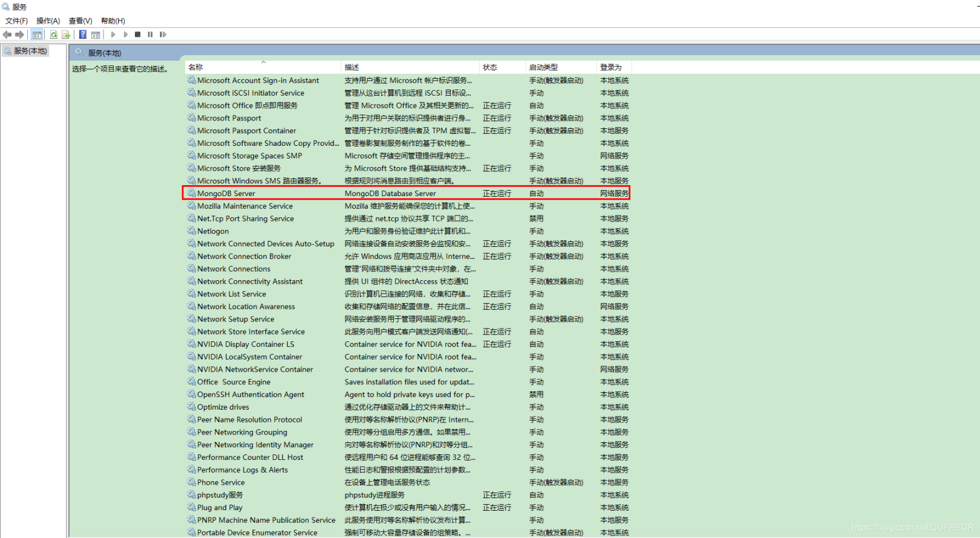Image resolution: width=980 pixels, height=538 pixels.
Task: Select Microsoft Storage Spaces SMP service
Action: click(250, 156)
